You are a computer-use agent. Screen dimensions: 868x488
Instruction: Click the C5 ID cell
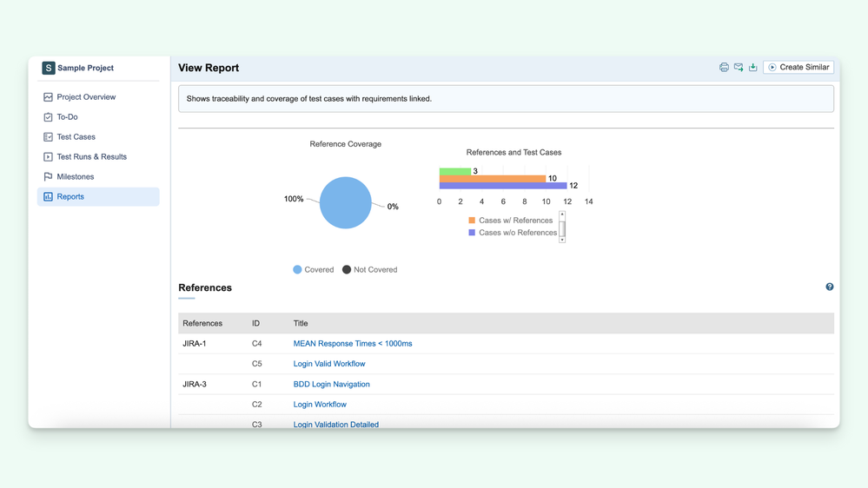(257, 364)
